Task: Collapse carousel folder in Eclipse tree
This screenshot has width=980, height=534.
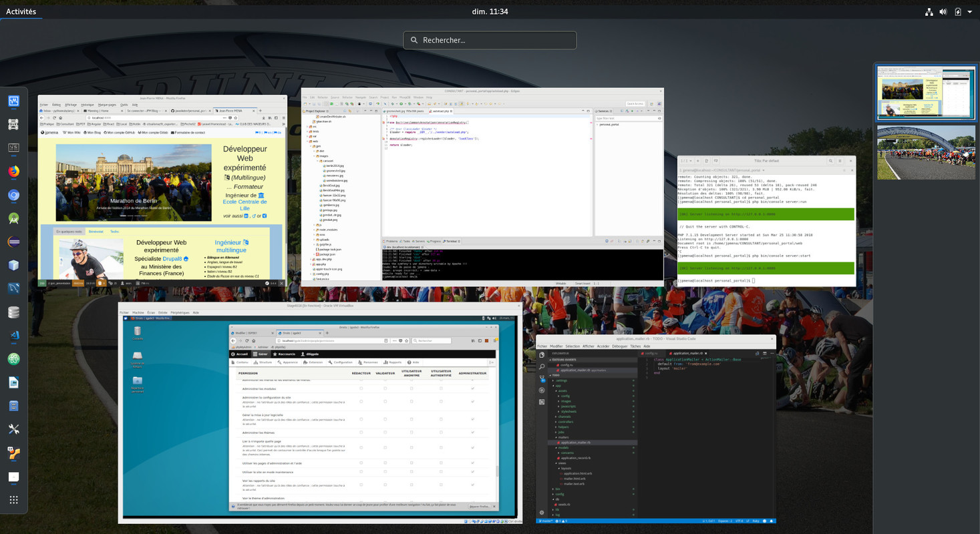Action: [x=317, y=161]
